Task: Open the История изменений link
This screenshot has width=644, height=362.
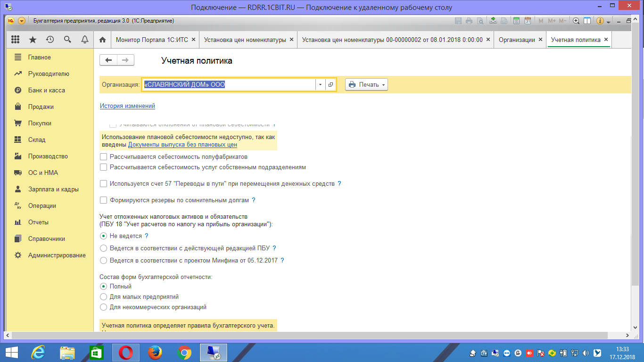Action: pos(127,106)
